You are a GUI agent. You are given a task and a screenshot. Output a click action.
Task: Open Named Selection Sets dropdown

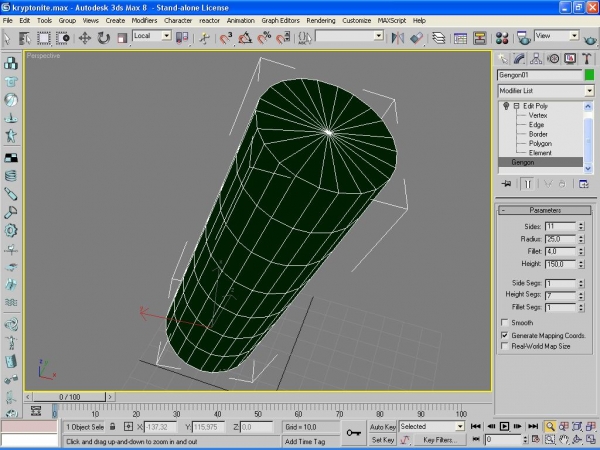[378, 36]
